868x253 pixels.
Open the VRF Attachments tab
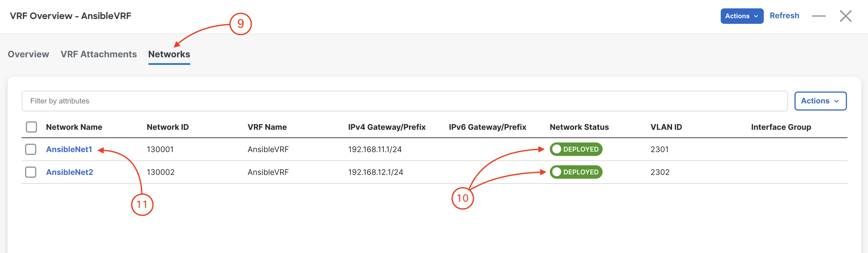[99, 54]
